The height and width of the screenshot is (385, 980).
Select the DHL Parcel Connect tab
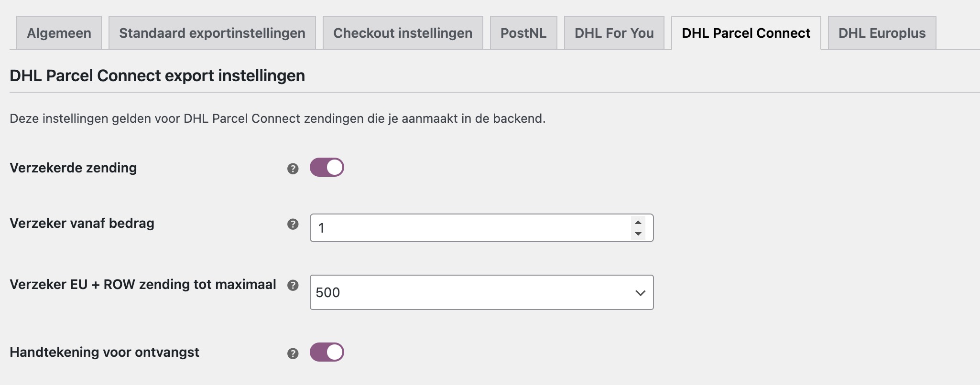click(x=746, y=32)
